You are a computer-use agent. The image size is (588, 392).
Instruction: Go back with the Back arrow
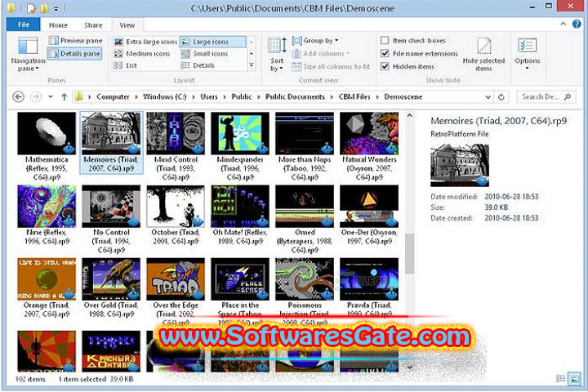click(18, 97)
